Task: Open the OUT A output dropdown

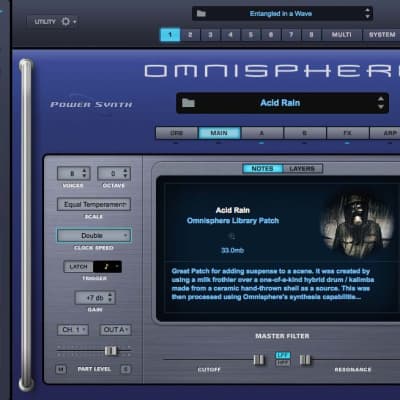Action: pyautogui.click(x=115, y=330)
